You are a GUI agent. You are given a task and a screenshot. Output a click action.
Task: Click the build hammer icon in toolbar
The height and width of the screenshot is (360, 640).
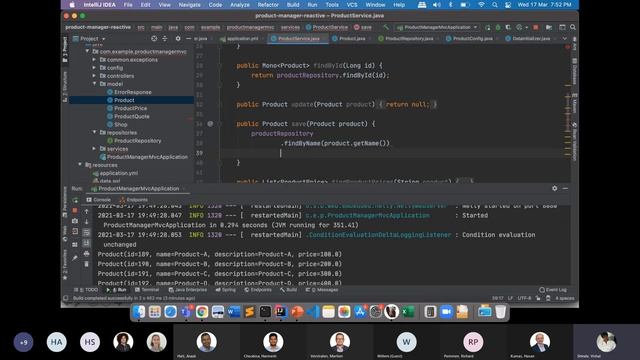point(386,27)
